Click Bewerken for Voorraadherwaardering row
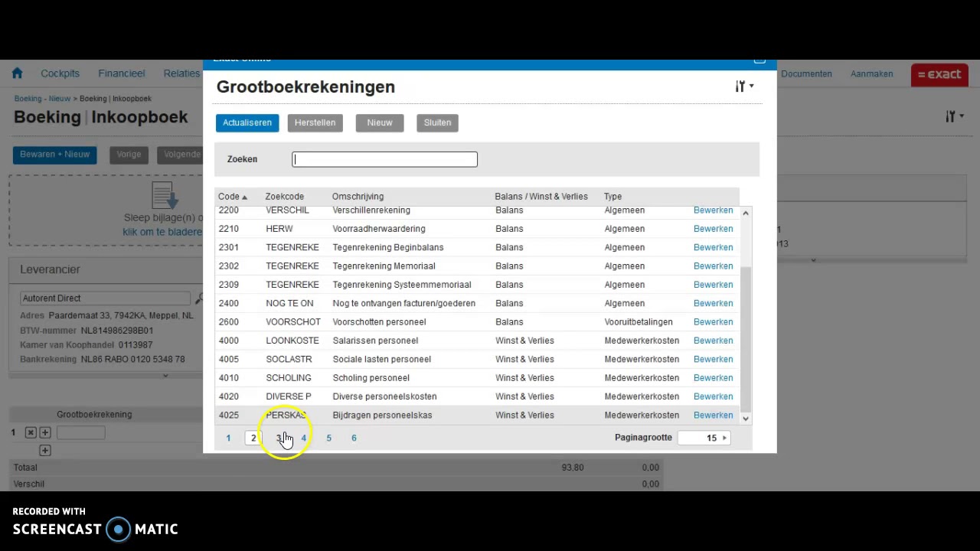The image size is (980, 551). [x=713, y=229]
